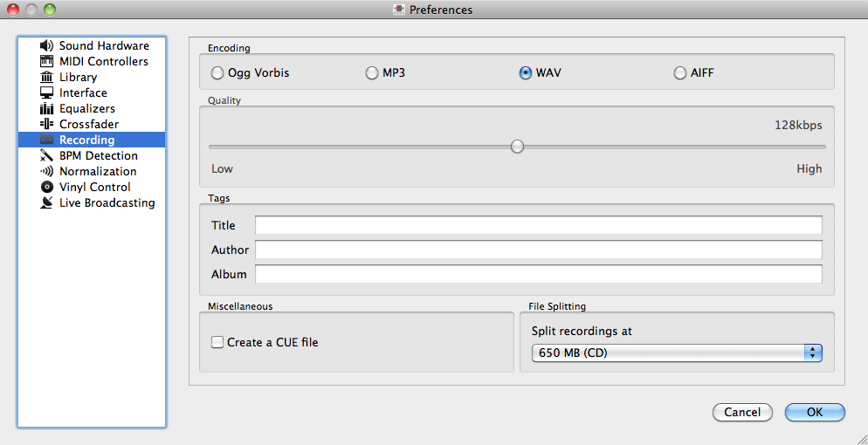868x445 pixels.
Task: Select Ogg Vorbis encoding option
Action: 218,73
